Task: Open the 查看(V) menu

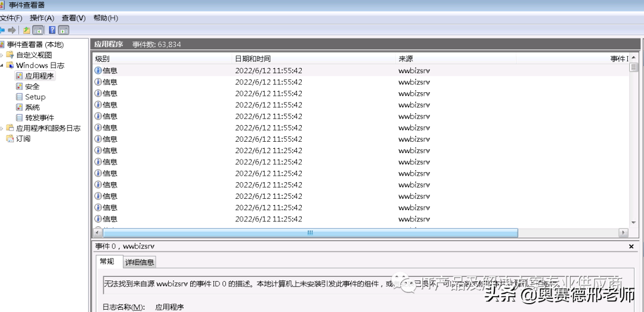Action: click(73, 18)
